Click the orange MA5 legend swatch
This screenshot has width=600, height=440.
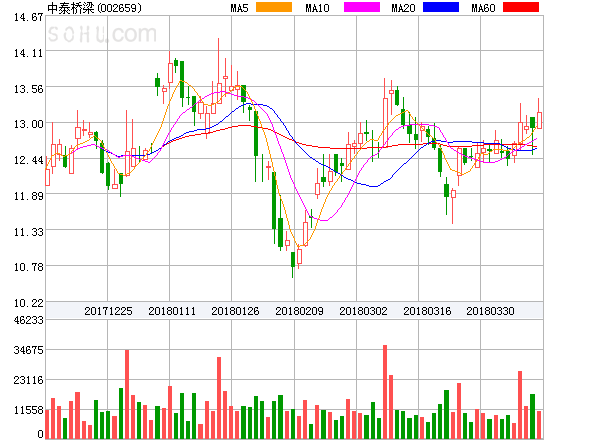274,7
